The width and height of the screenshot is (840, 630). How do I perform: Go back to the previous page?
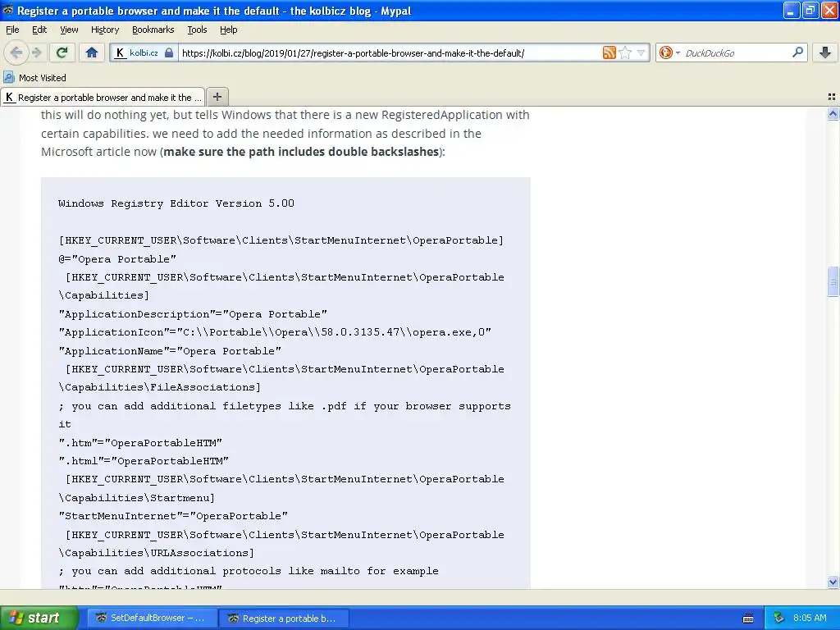coord(16,52)
